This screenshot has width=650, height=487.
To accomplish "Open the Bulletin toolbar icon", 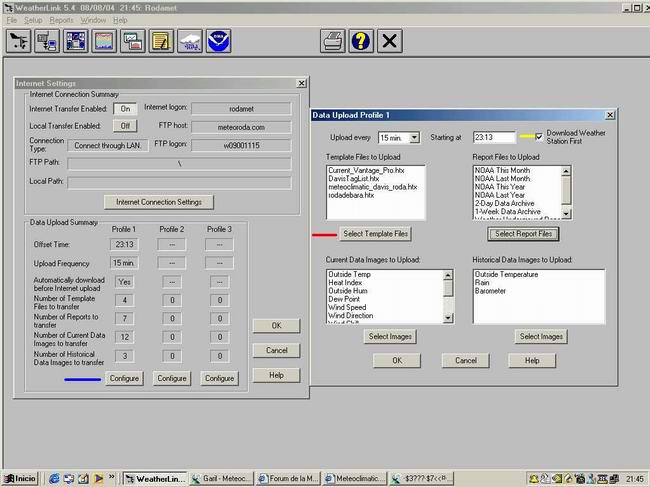I will point(75,41).
